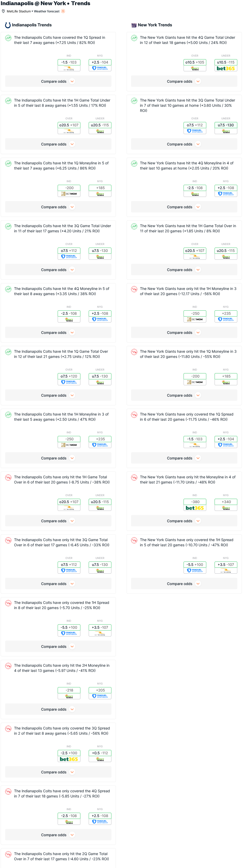This screenshot has height=868, width=243.
Task: Click the New York Giants logo
Action: coord(134,25)
